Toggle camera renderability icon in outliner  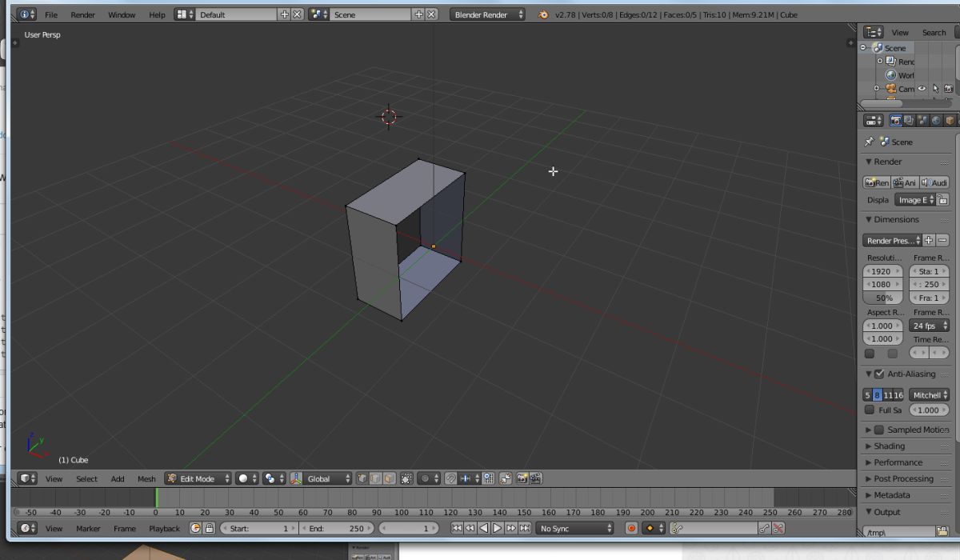tap(949, 89)
